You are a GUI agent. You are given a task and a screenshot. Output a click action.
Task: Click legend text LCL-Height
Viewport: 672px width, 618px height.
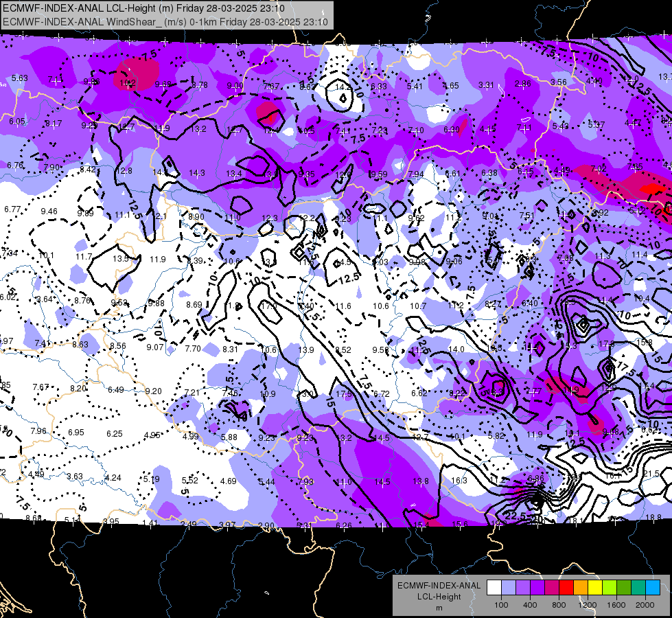pyautogui.click(x=439, y=597)
